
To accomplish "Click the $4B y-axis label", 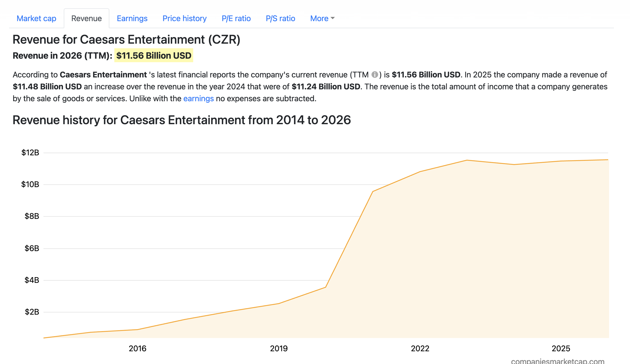I will [32, 280].
